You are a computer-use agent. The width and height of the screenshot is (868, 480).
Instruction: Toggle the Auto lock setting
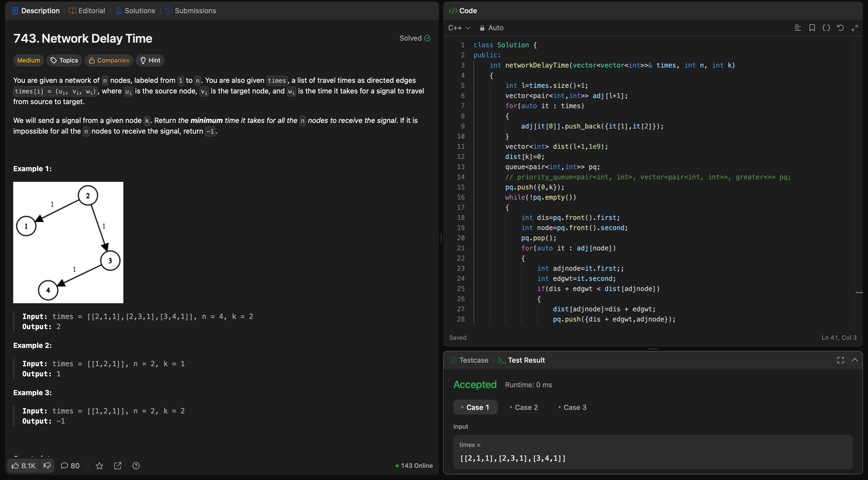point(491,28)
